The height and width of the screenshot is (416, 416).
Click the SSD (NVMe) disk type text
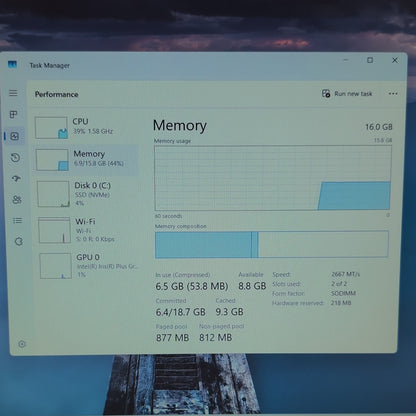(92, 195)
